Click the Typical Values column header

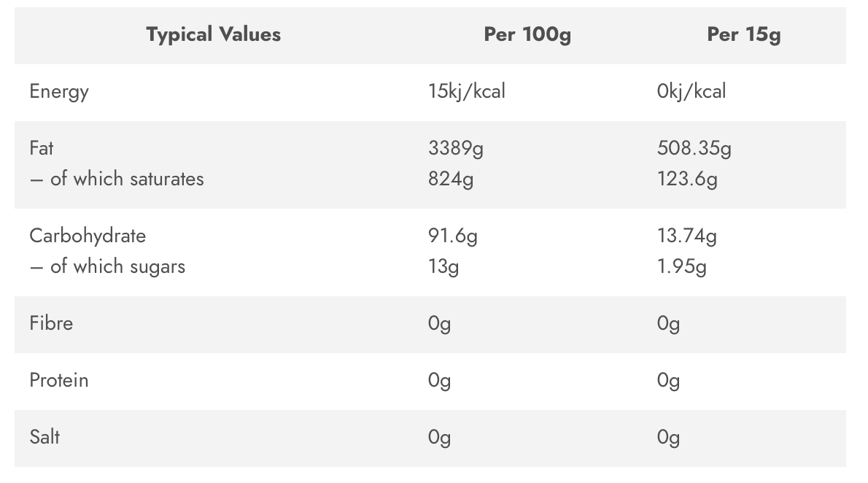pyautogui.click(x=213, y=34)
